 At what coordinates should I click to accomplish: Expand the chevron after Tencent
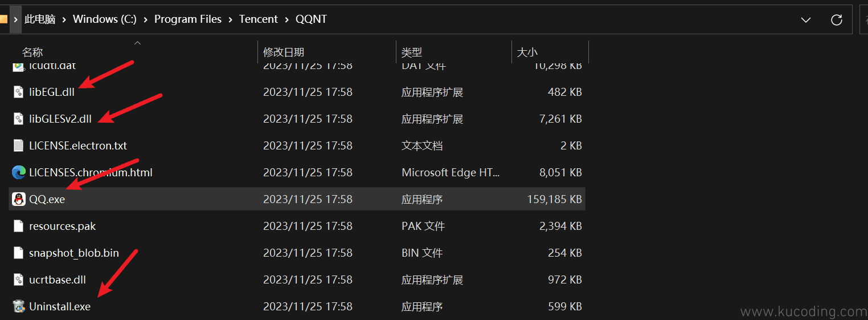click(x=286, y=19)
